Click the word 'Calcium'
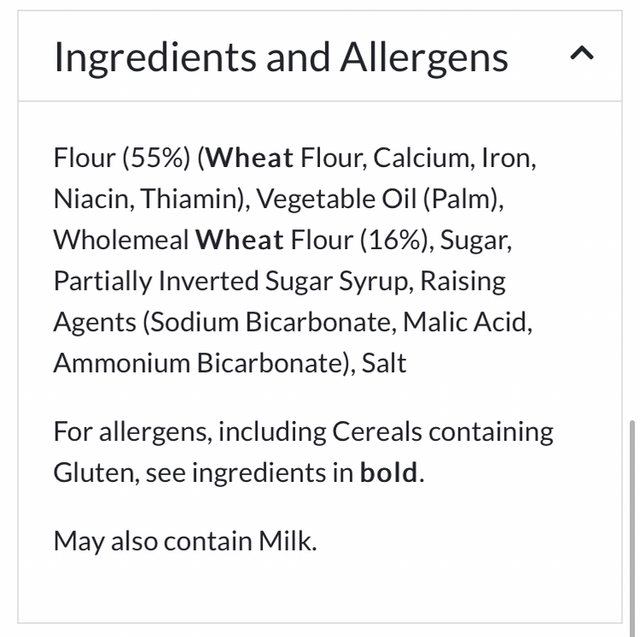Image resolution: width=640 pixels, height=637 pixels. (421, 158)
